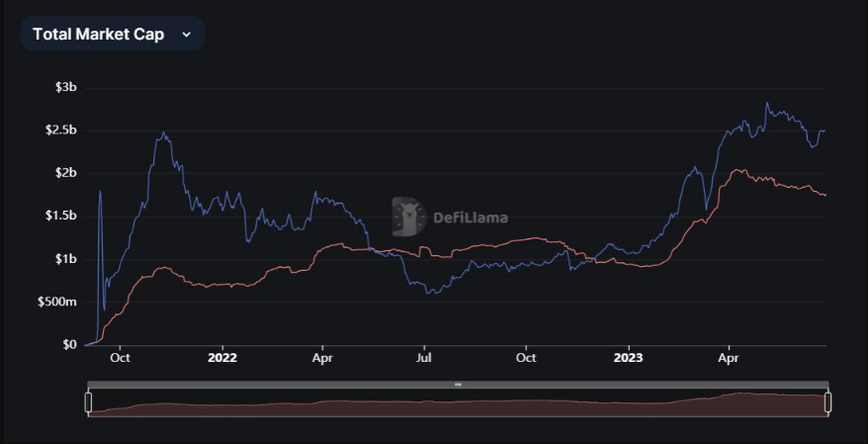Click the 2022 label on the time axis
Screen dimensions: 868x444
pyautogui.click(x=221, y=358)
